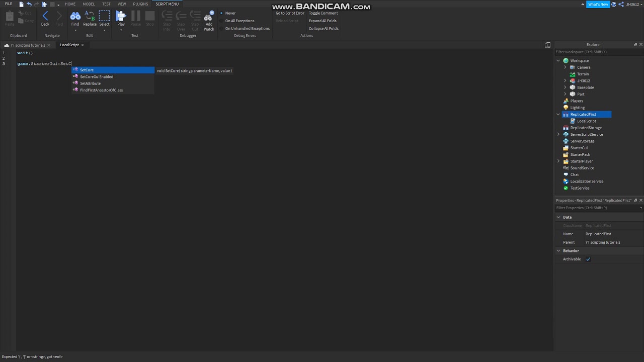Image resolution: width=644 pixels, height=362 pixels.
Task: Expand the Part tree node
Action: pos(565,94)
